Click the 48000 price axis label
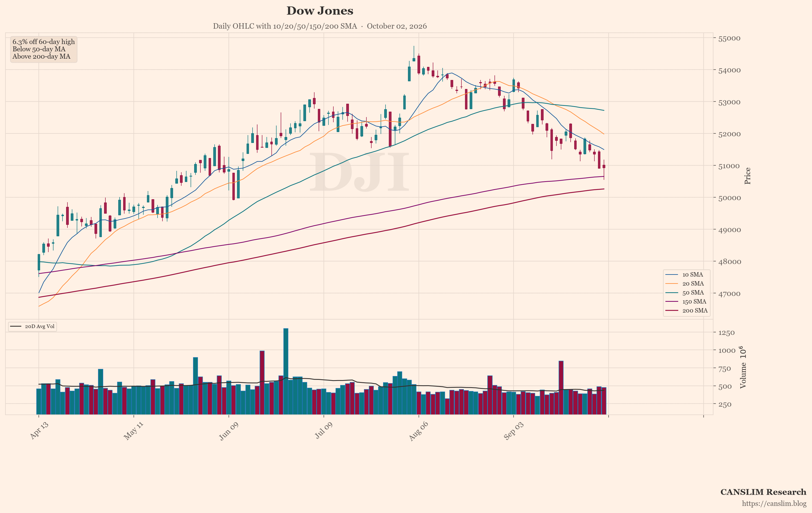Screen dimensions: 812x513 [x=729, y=262]
